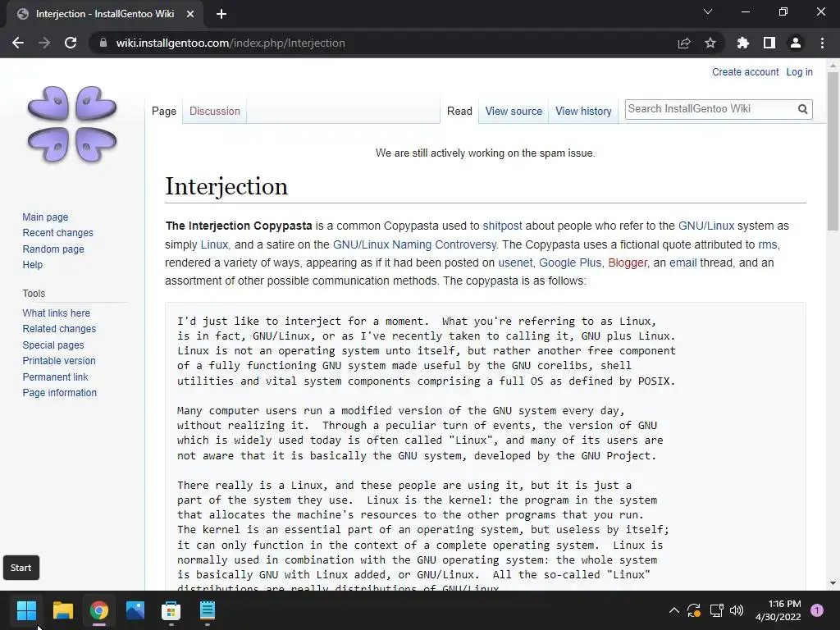Follow the shitpost link

(503, 226)
